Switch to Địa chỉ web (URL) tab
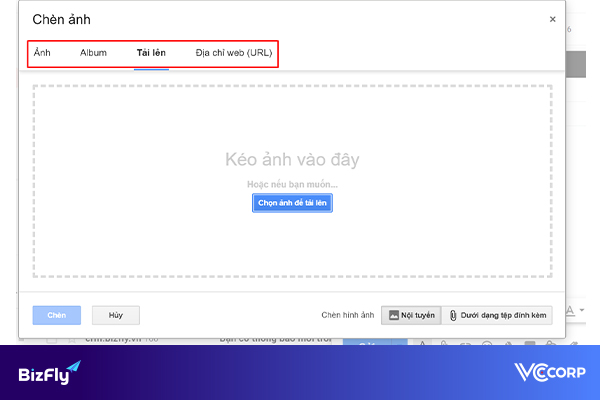This screenshot has width=600, height=400. [234, 53]
